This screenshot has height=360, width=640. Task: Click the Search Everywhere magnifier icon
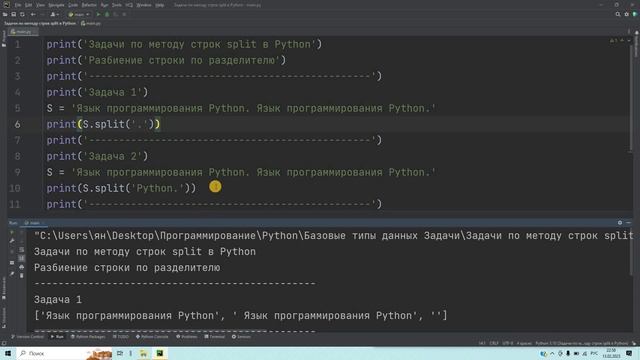point(618,14)
